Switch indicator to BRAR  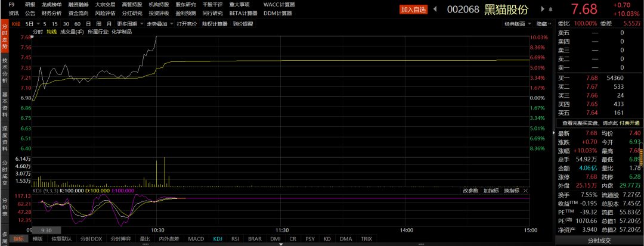(255, 238)
